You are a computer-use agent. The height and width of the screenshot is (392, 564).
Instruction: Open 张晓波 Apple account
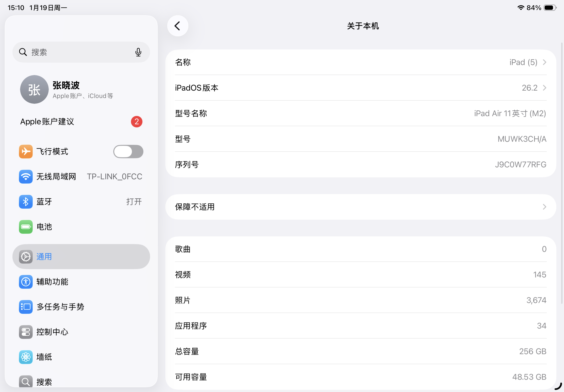(x=81, y=89)
